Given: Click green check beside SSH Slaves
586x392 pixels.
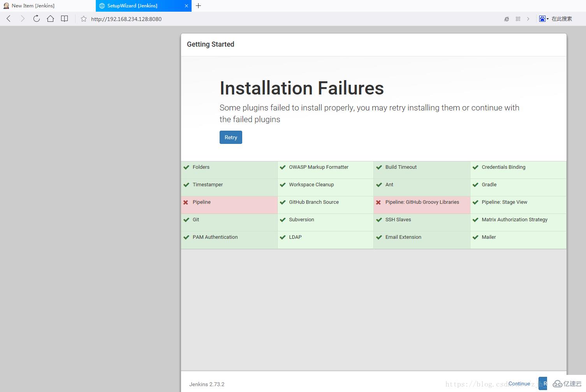Looking at the screenshot, I should tap(379, 220).
